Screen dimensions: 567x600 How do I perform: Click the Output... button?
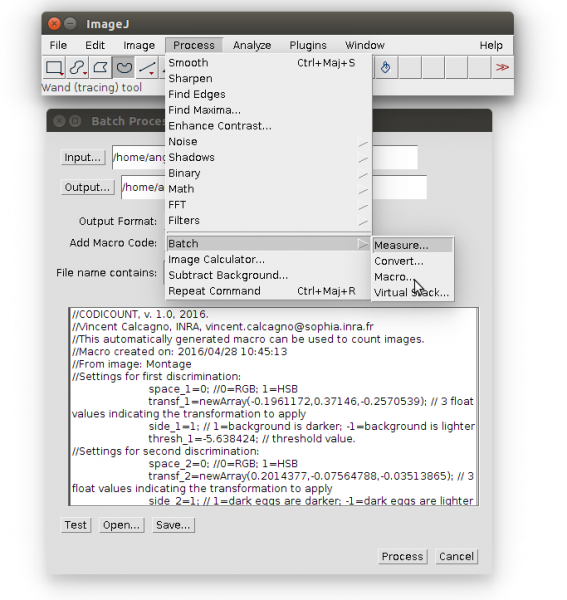coord(87,187)
